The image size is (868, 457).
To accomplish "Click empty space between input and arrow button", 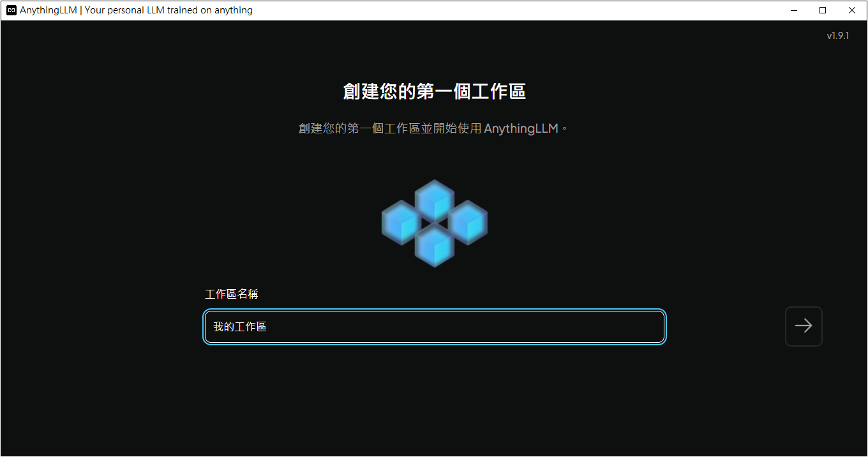I will (x=725, y=327).
